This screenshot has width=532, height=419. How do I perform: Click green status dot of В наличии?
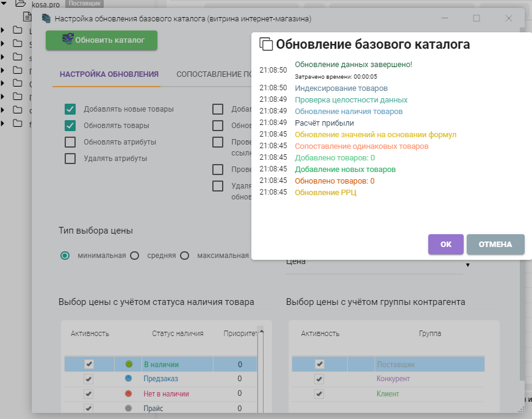click(129, 364)
